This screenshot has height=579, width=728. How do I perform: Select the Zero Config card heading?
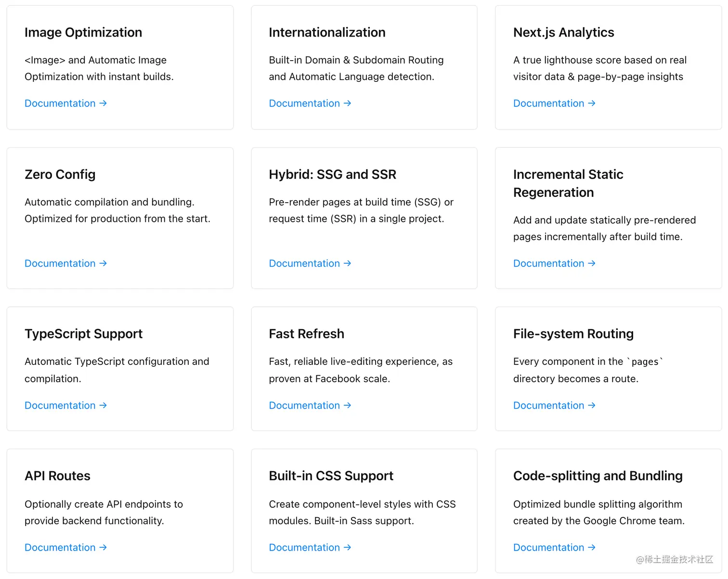pyautogui.click(x=60, y=174)
